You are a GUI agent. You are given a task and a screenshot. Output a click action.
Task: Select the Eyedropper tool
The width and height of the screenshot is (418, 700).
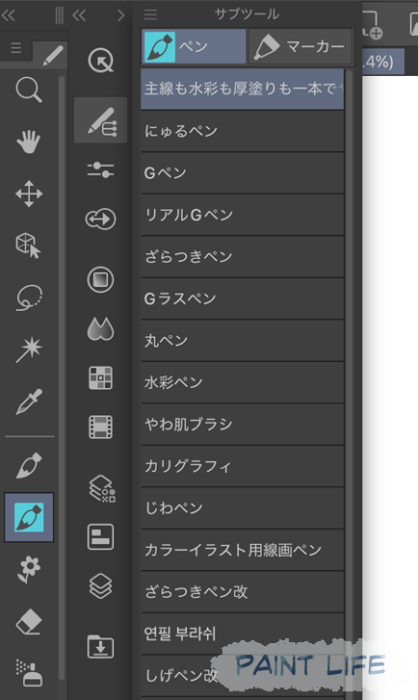pyautogui.click(x=29, y=401)
